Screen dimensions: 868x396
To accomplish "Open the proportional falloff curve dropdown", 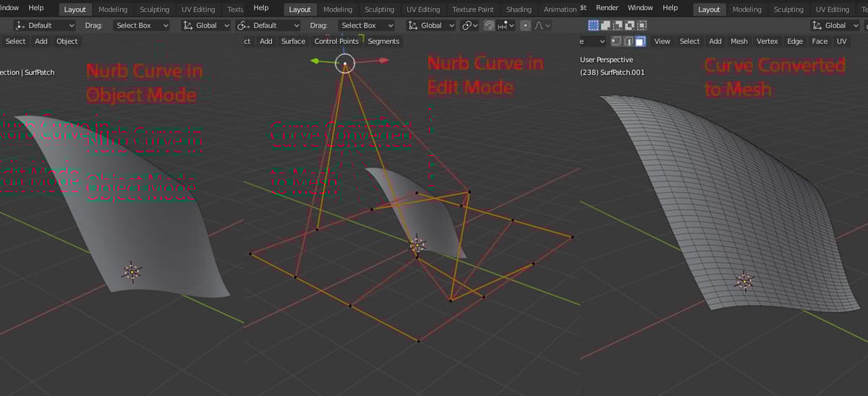I will click(542, 25).
